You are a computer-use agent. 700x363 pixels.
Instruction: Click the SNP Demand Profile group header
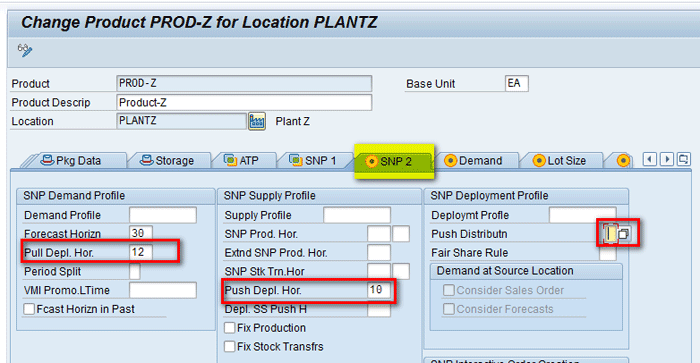(x=116, y=196)
